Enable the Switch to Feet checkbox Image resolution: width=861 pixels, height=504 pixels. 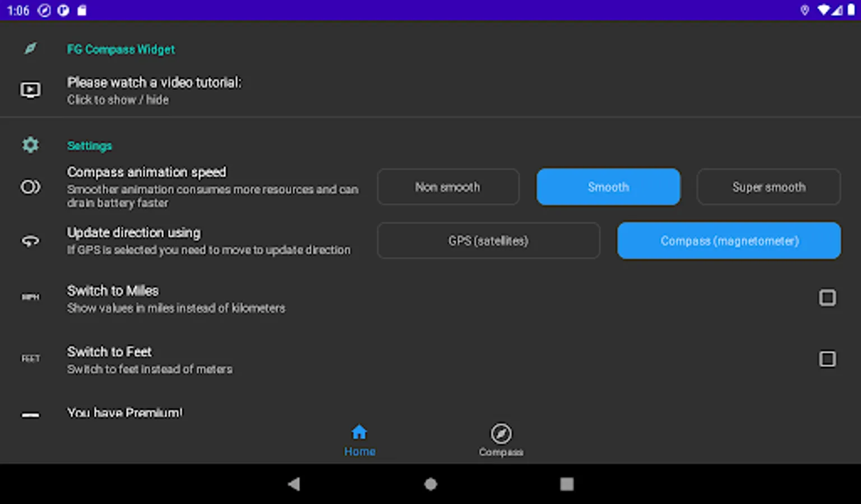827,358
